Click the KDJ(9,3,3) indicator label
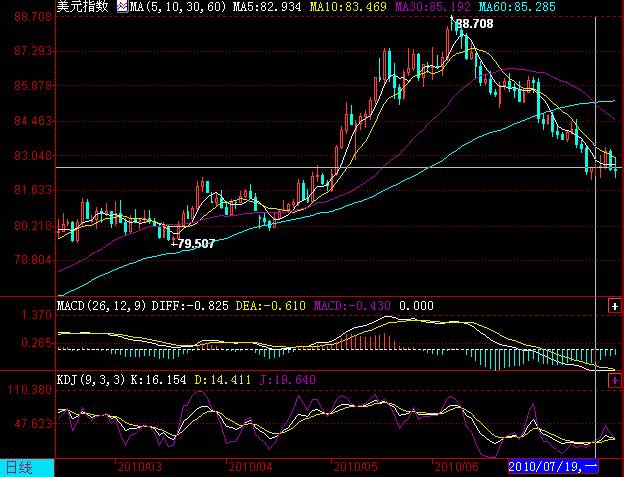Image resolution: width=624 pixels, height=477 pixels. click(x=91, y=380)
